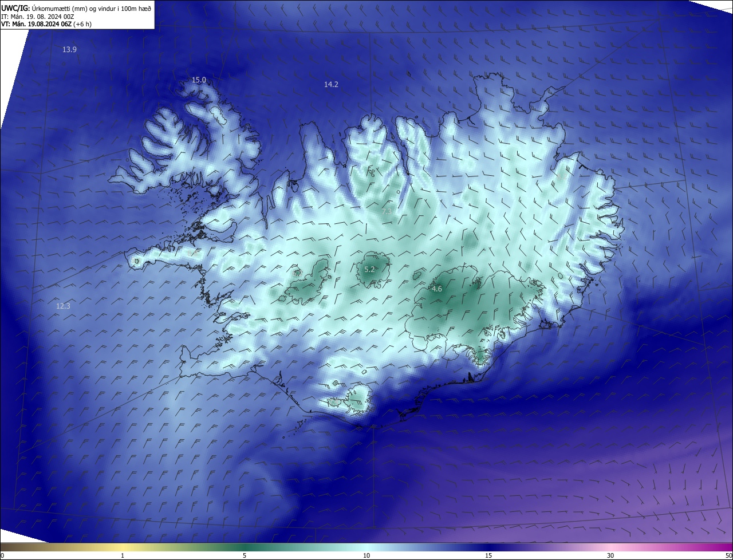Click the 50 tick on the color scale
This screenshot has height=560, width=733.
(728, 556)
